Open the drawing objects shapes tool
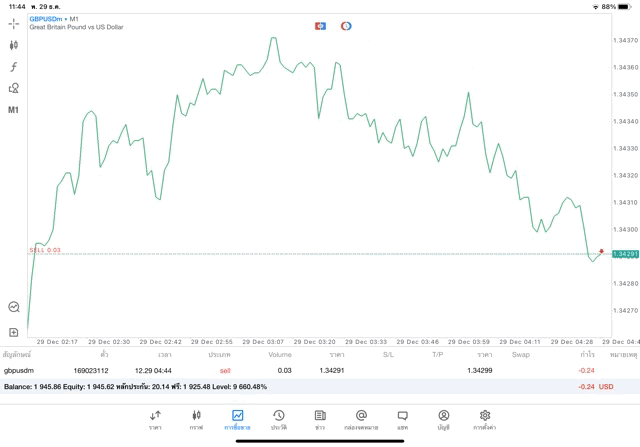The width and height of the screenshot is (640, 447). pyautogui.click(x=14, y=88)
